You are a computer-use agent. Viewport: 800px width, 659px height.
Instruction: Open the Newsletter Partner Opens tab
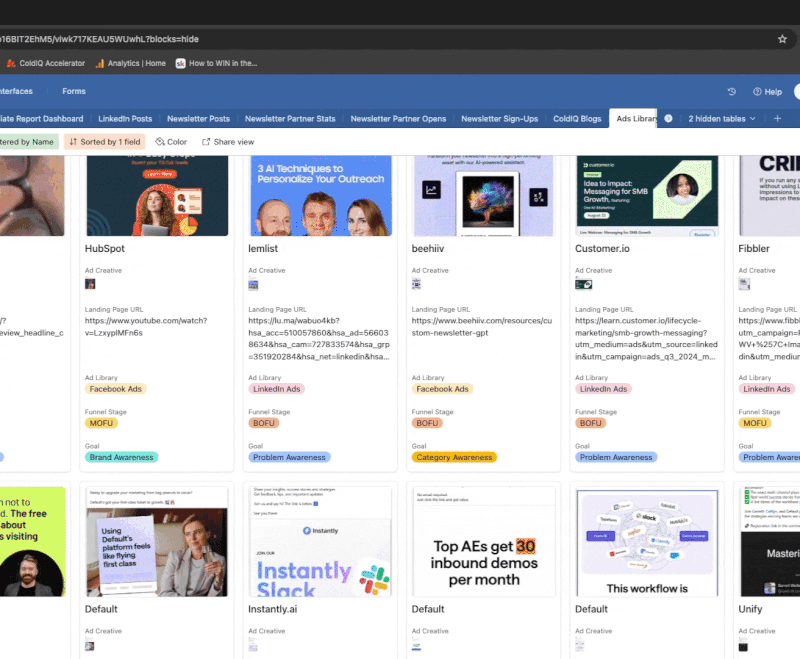click(398, 118)
